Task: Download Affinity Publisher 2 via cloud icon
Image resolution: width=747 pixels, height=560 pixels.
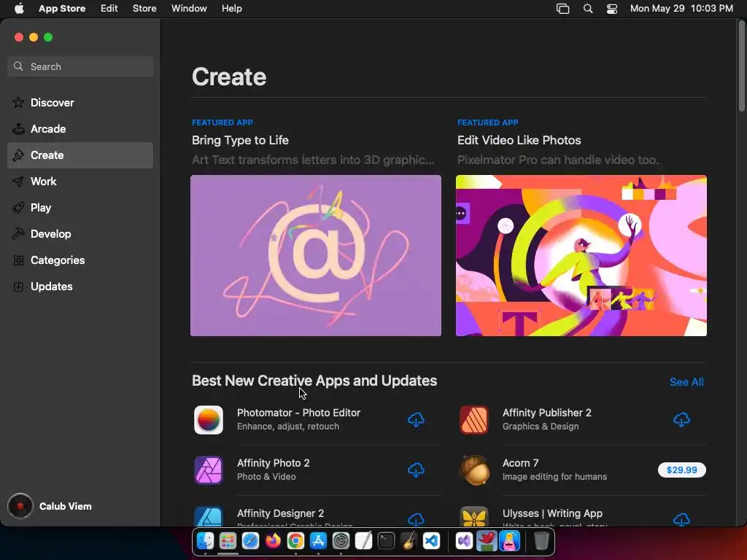Action: 681,419
